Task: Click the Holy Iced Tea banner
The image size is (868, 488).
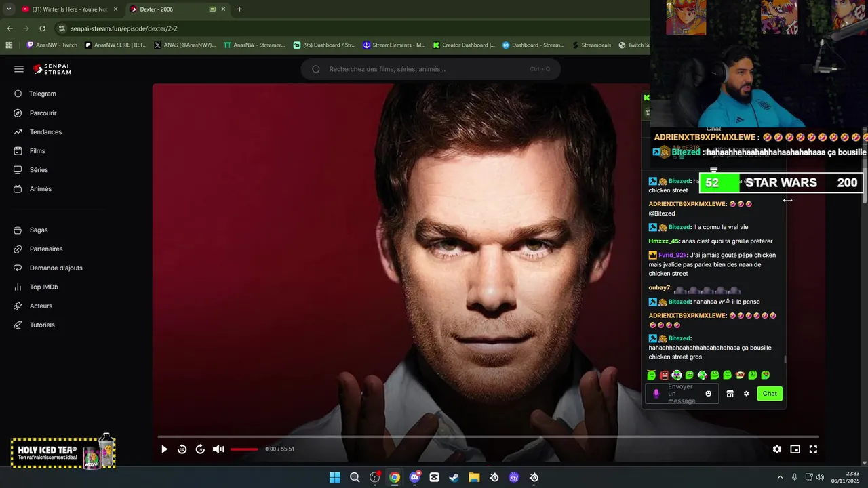Action: tap(63, 452)
